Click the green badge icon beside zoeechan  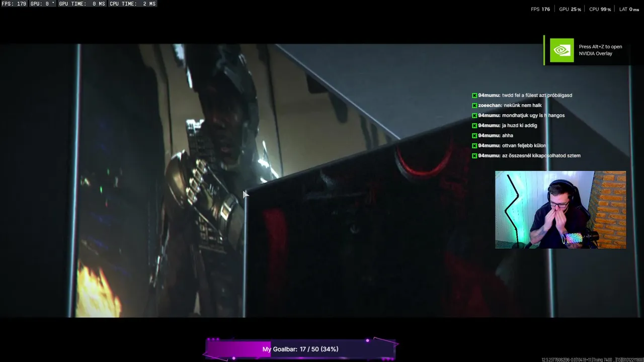474,106
